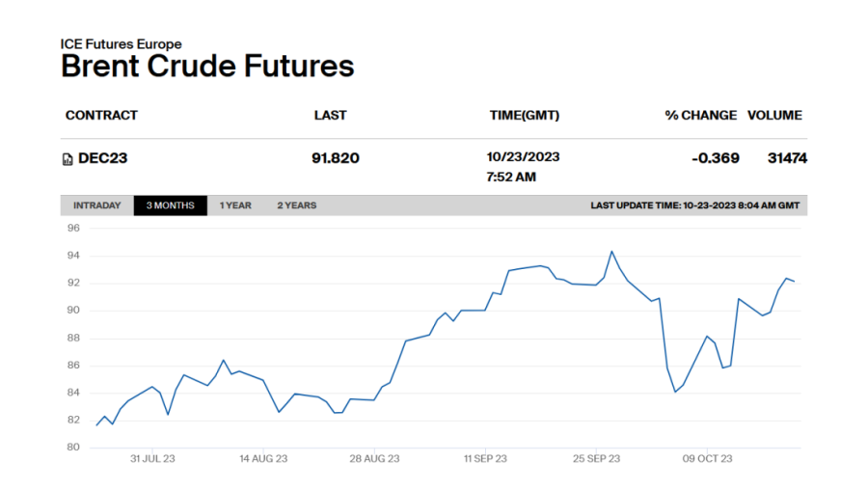Switch to the INTRADAY chart tab
This screenshot has width=868, height=490.
(x=97, y=205)
